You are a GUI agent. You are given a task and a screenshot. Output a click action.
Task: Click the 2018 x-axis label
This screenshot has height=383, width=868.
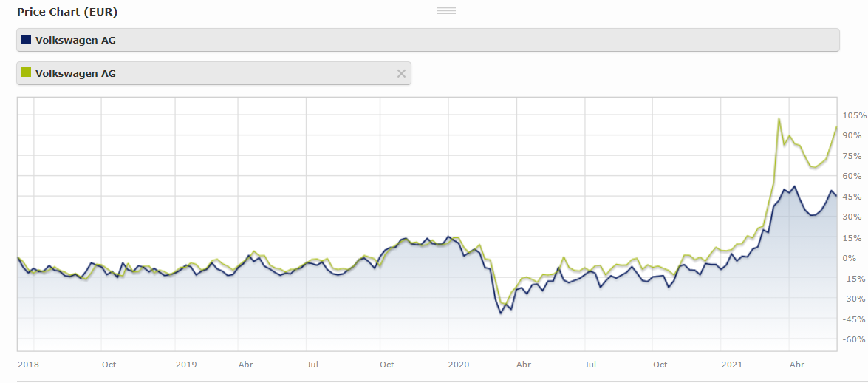[x=28, y=365]
